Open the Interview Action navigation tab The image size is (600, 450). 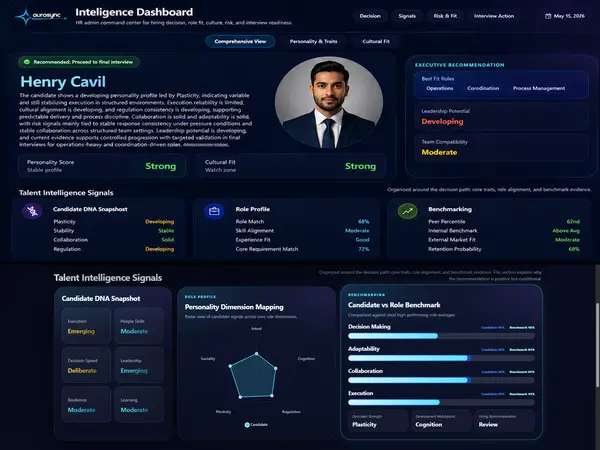[x=494, y=16]
